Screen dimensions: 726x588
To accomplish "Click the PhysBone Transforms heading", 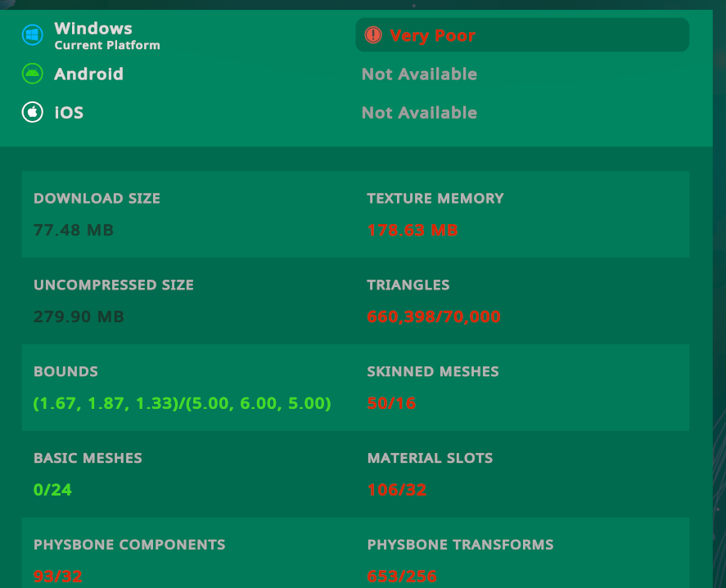I will coord(460,545).
